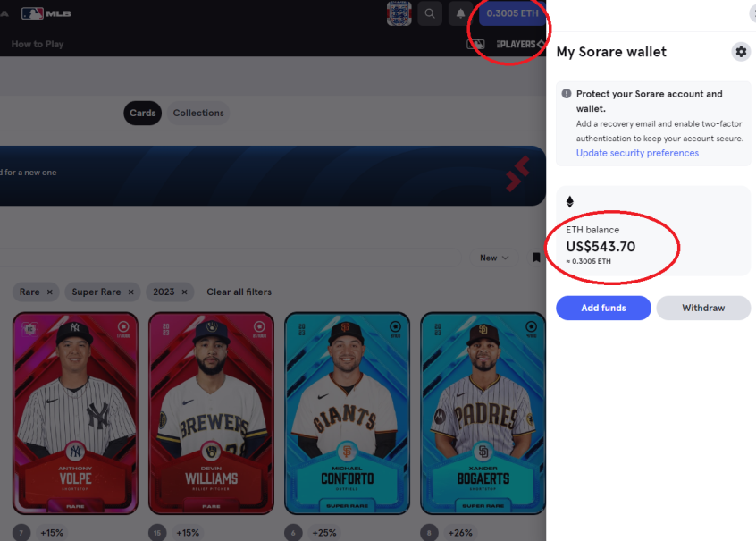Click the MLBPA Players logo
The height and width of the screenshot is (541, 756).
click(x=520, y=45)
